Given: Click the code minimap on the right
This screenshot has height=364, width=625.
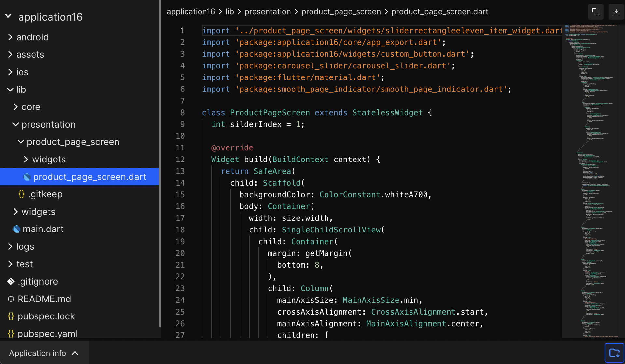Looking at the screenshot, I should pos(591,181).
